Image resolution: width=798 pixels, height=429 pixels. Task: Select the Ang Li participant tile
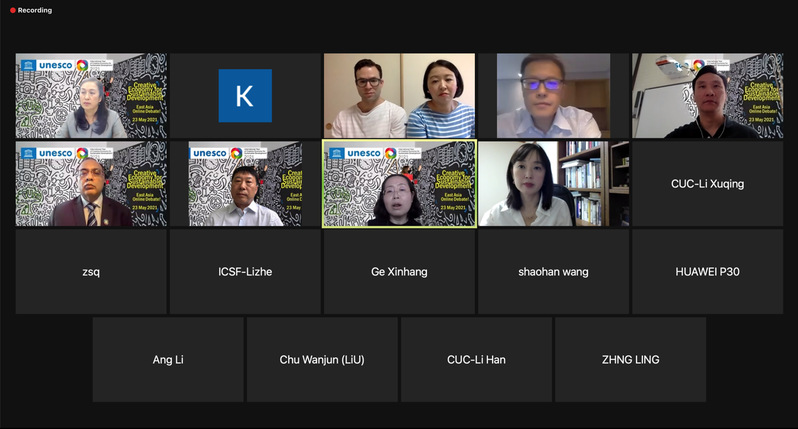(x=168, y=360)
